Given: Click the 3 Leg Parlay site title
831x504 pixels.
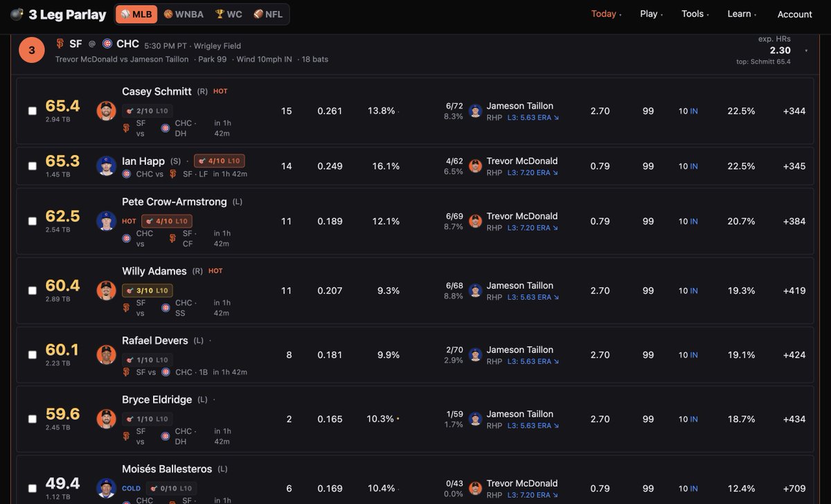Looking at the screenshot, I should tap(68, 15).
